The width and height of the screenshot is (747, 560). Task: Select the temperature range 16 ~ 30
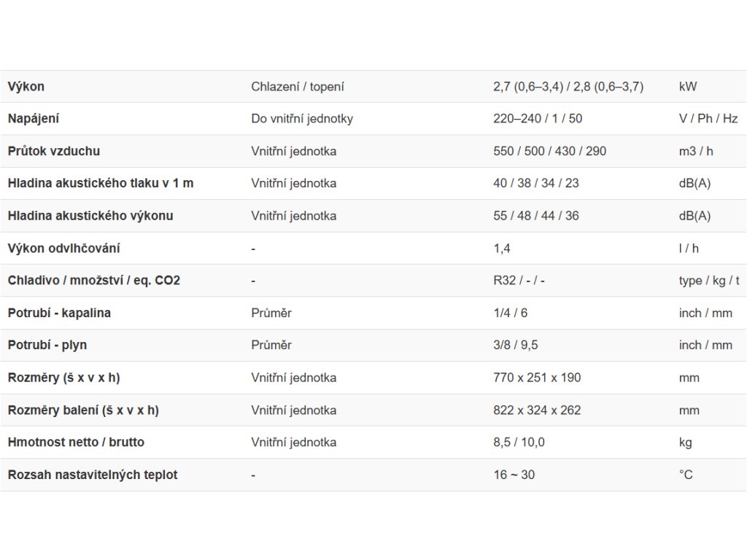coord(514,475)
